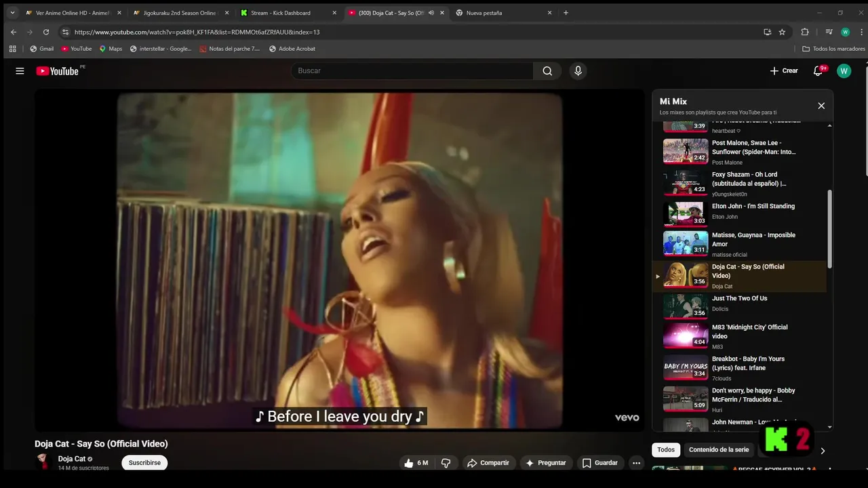This screenshot has height=488, width=868.
Task: Select the Contenido de la serie chip
Action: pos(719,450)
